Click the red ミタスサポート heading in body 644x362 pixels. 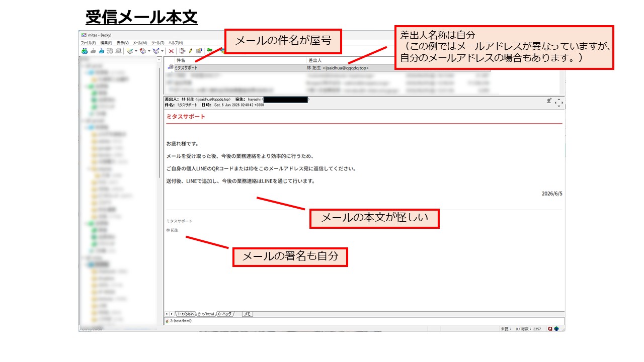pyautogui.click(x=186, y=117)
